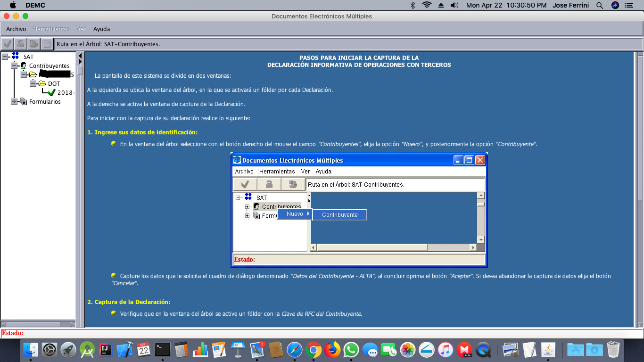Click the checkmark validate toolbar icon
Screen dimensions: 644x362
7,44
